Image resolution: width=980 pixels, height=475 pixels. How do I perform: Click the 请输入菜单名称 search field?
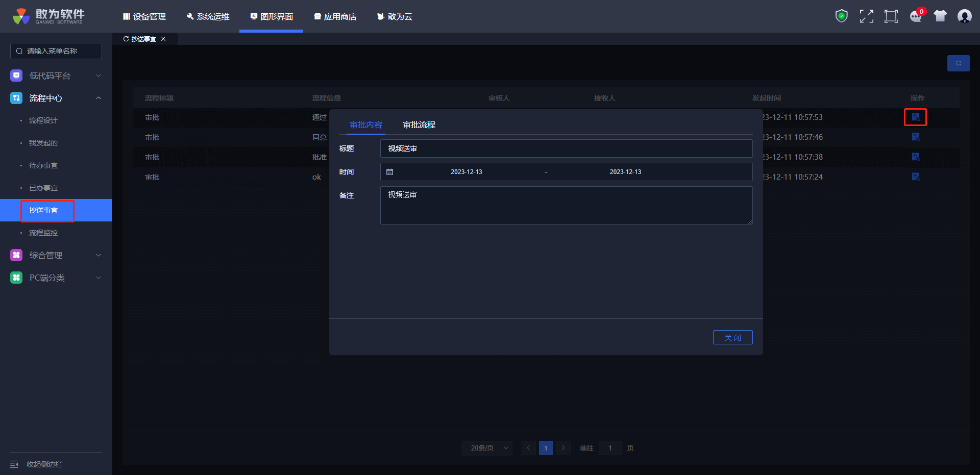coord(57,51)
